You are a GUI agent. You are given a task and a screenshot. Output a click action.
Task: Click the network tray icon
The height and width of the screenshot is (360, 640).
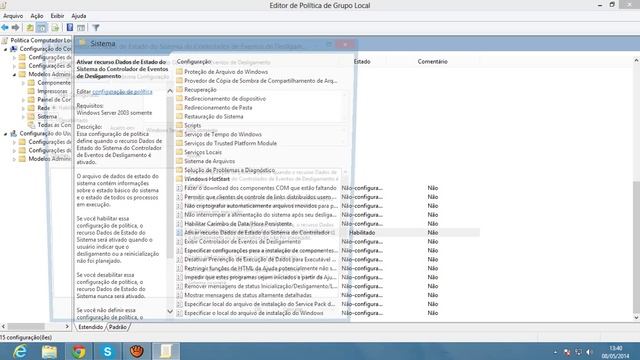(578, 352)
